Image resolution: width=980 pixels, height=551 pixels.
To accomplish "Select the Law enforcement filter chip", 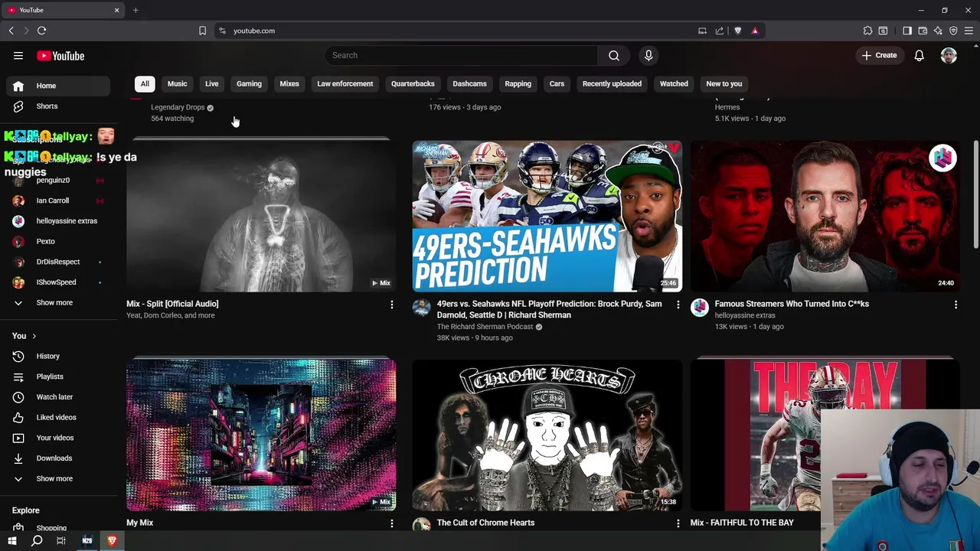I will click(x=345, y=83).
